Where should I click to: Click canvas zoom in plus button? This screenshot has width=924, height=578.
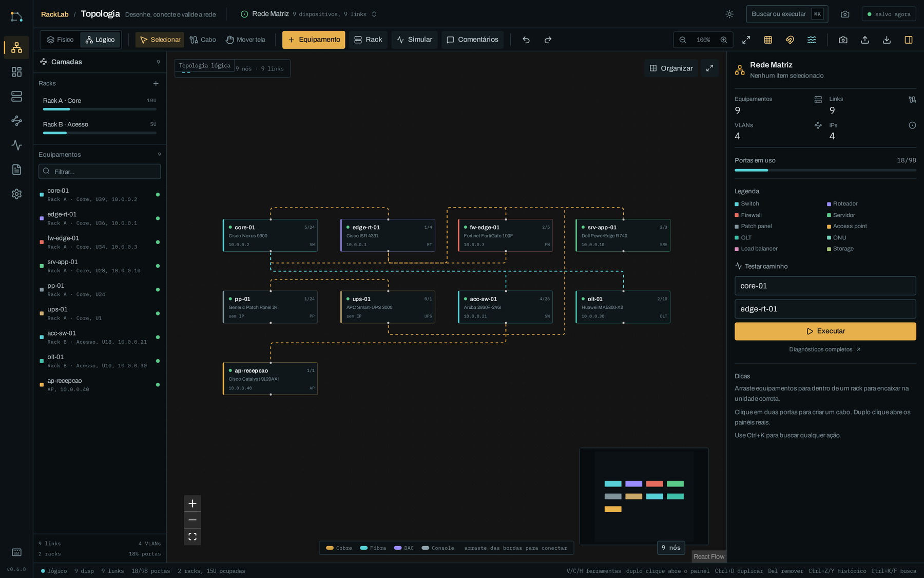tap(192, 504)
